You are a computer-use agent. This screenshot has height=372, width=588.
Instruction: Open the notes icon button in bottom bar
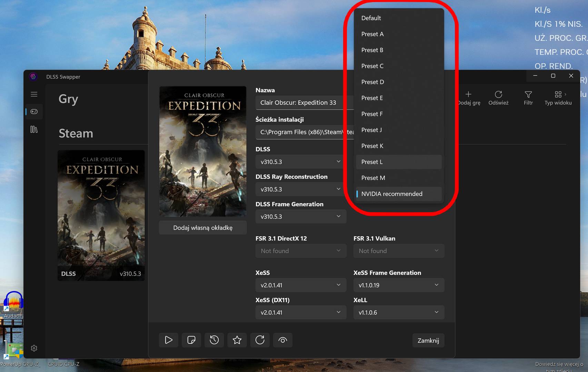pos(191,340)
